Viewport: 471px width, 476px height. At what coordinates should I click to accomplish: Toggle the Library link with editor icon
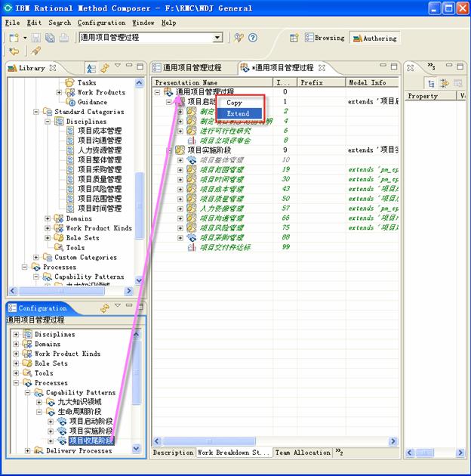coord(105,68)
